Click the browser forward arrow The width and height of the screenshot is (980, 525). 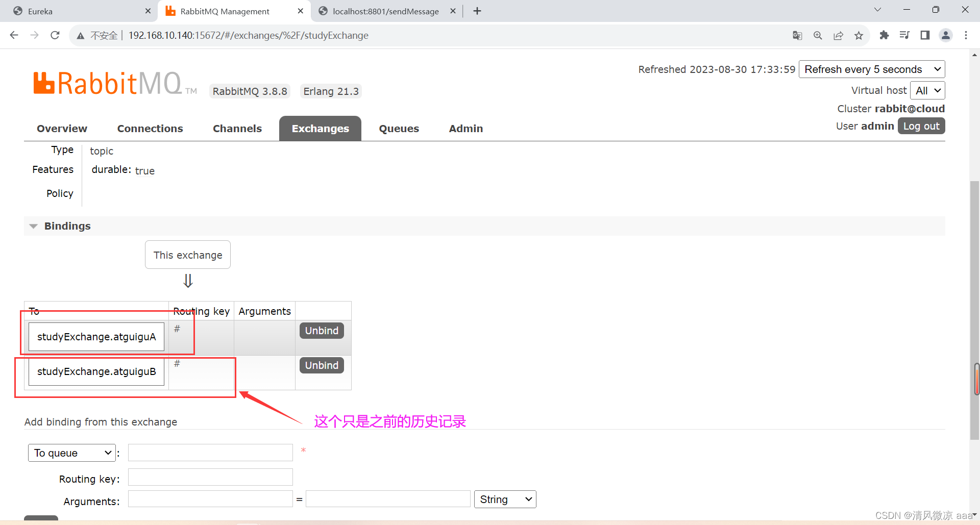(x=34, y=35)
